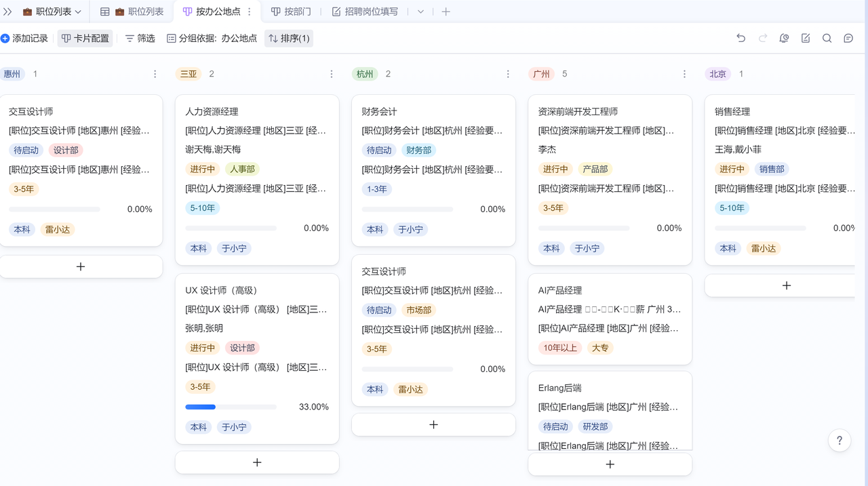
Task: Add a new view with plus icon
Action: pyautogui.click(x=446, y=12)
